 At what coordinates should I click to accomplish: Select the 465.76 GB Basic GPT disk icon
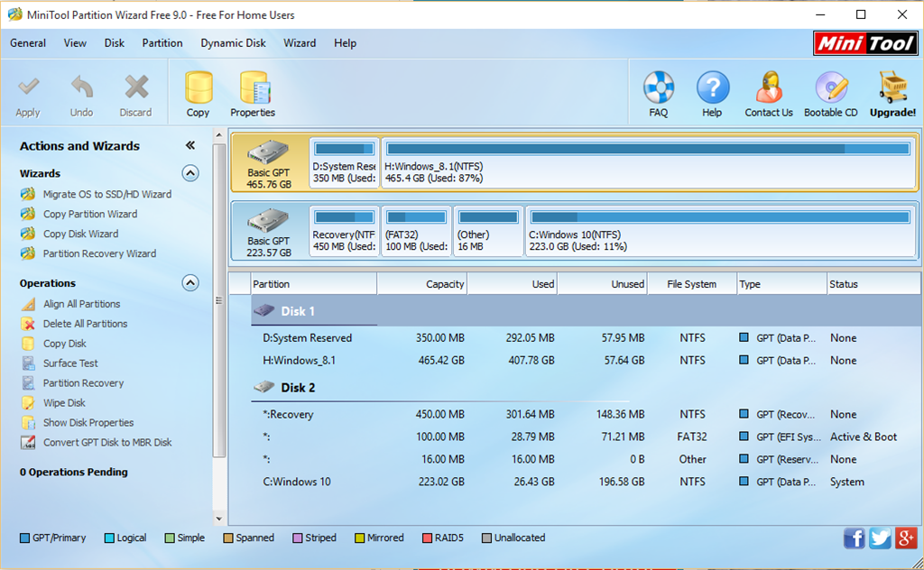pyautogui.click(x=268, y=152)
